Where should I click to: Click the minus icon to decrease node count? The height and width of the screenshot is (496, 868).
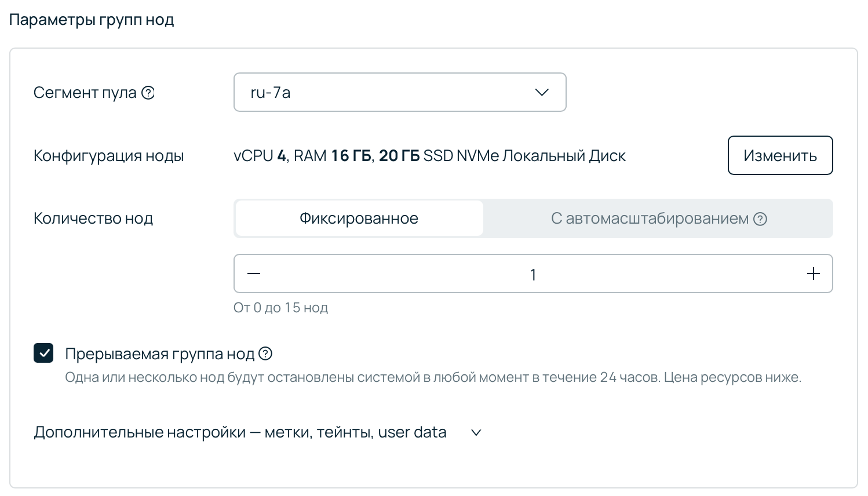coord(253,273)
